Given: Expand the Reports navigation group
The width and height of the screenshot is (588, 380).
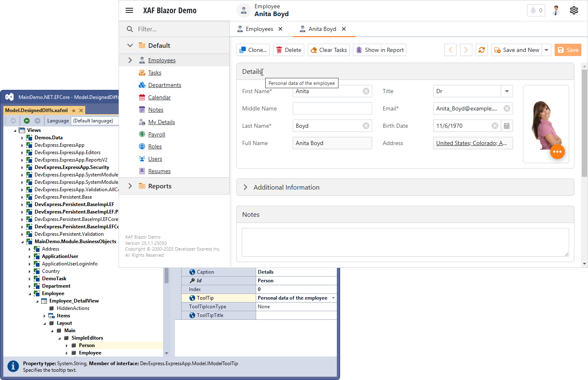Looking at the screenshot, I should tap(130, 186).
